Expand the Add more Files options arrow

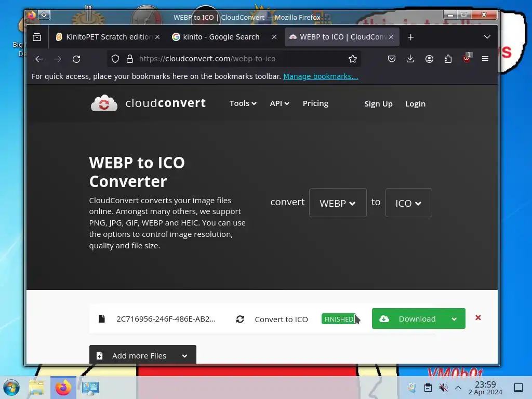184,355
